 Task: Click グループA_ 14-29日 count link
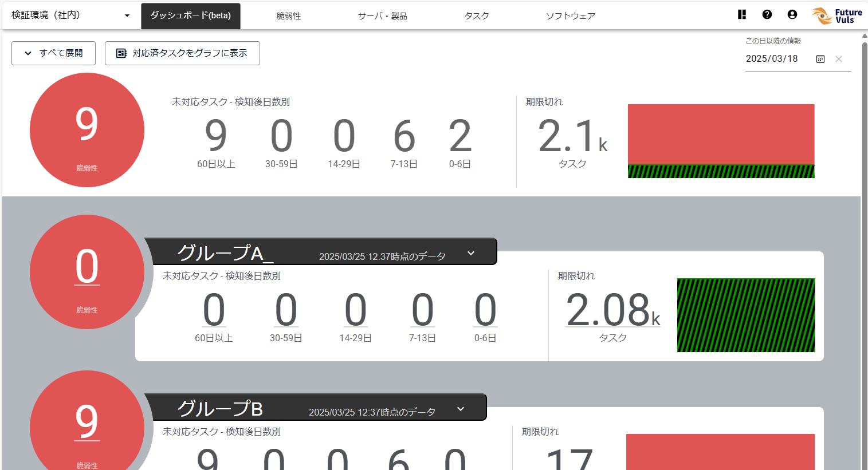coord(355,310)
